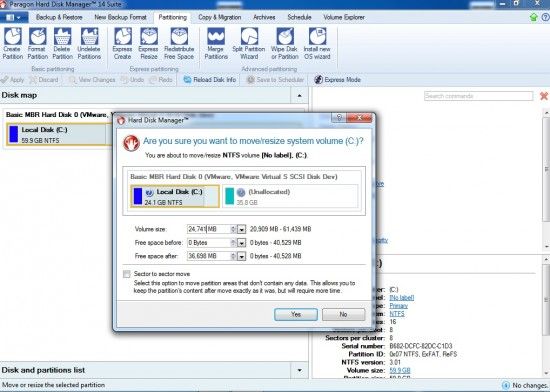
Task: Click in Free space before field
Action: click(x=209, y=243)
